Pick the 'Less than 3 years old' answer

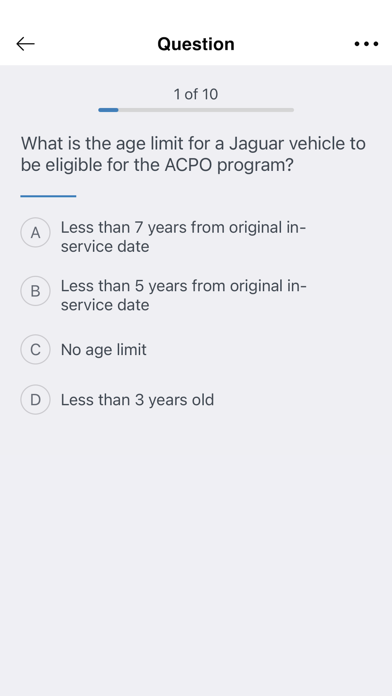coord(137,400)
